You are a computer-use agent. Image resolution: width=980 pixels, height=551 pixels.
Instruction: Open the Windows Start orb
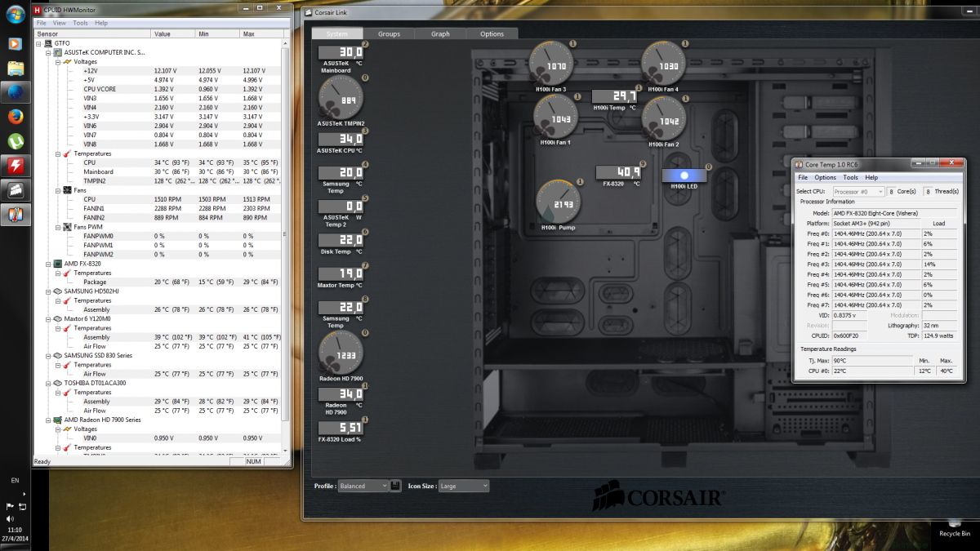click(15, 16)
